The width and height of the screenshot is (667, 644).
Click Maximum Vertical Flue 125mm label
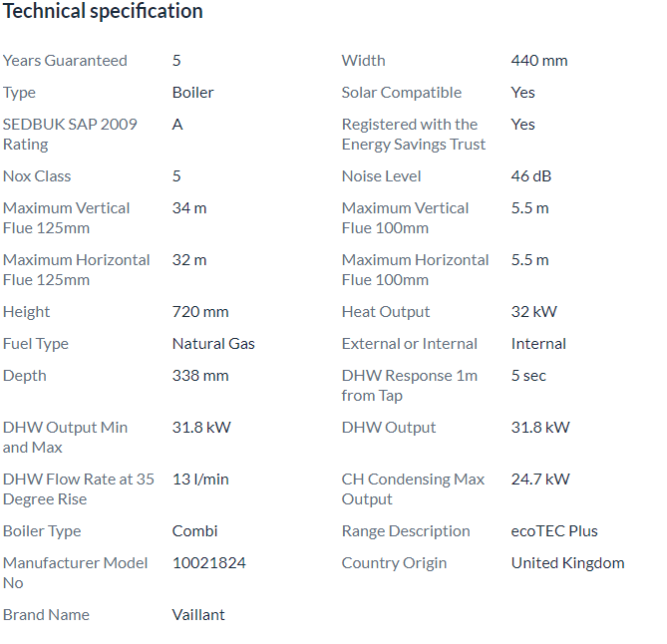coord(66,217)
